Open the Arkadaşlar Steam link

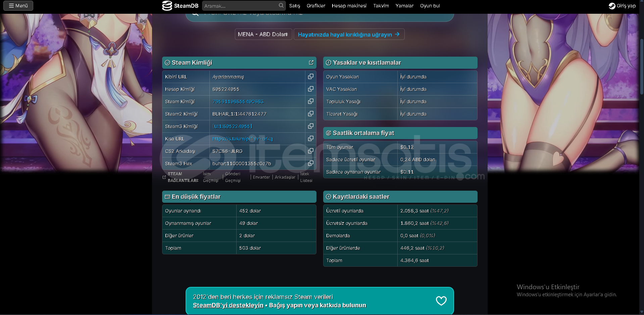[285, 177]
